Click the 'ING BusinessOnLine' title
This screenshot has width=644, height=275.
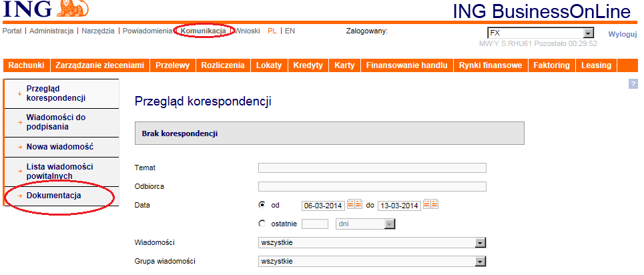(x=542, y=11)
